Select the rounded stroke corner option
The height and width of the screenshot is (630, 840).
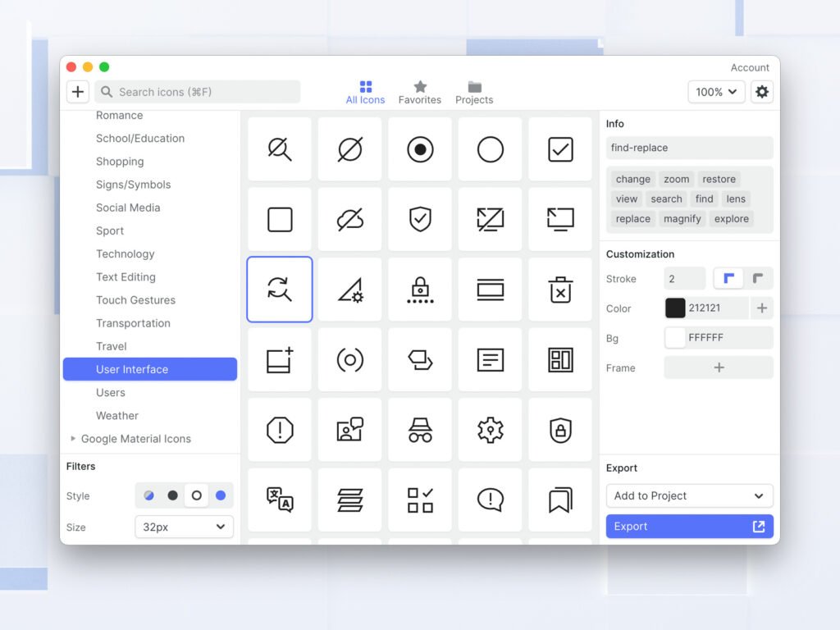pos(757,278)
